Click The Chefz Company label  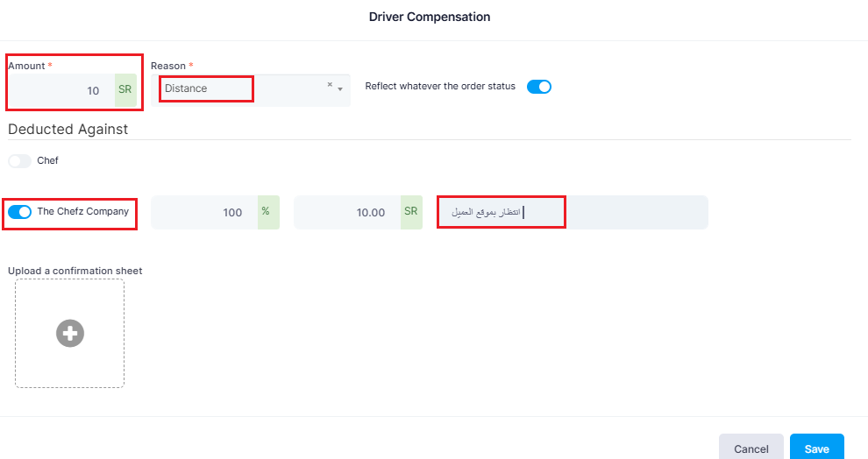click(83, 211)
